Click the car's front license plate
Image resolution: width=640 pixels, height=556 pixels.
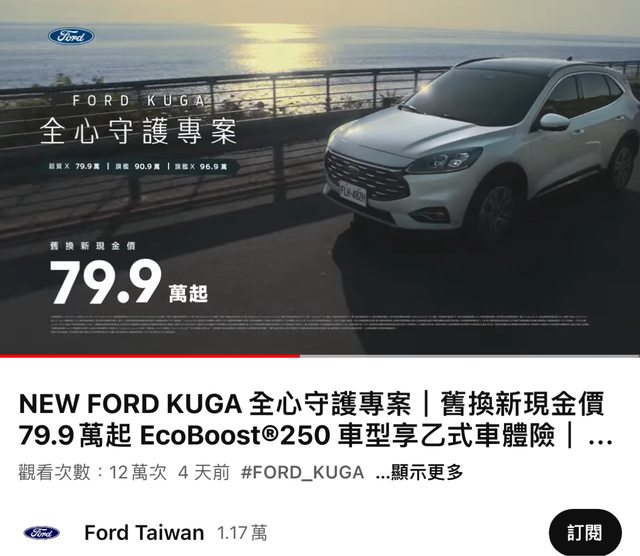[x=353, y=193]
